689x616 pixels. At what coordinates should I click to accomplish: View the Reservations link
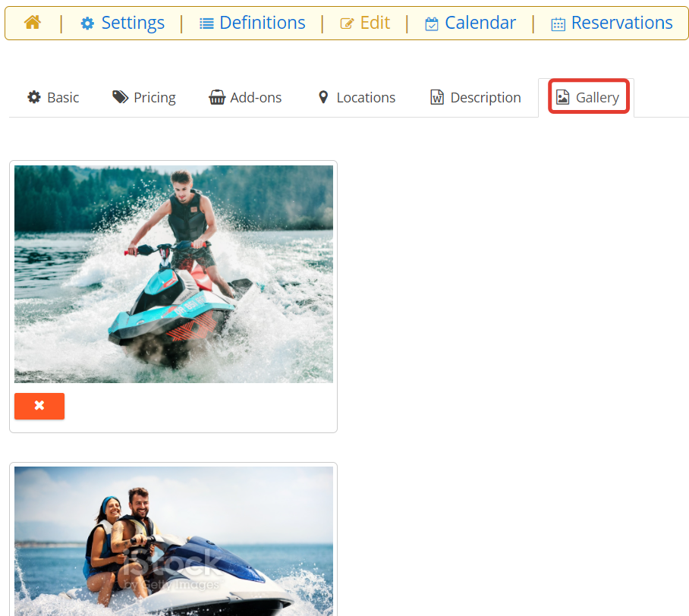click(612, 23)
